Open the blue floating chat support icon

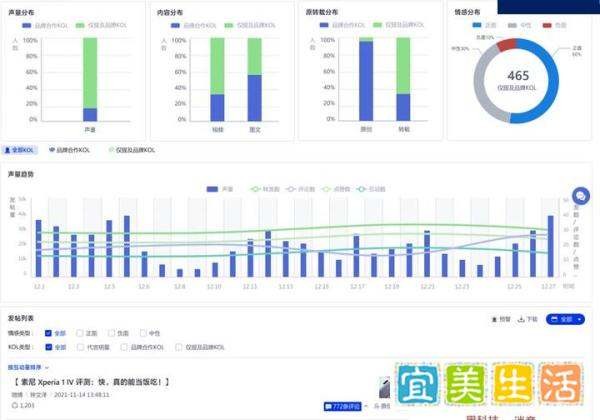click(580, 196)
